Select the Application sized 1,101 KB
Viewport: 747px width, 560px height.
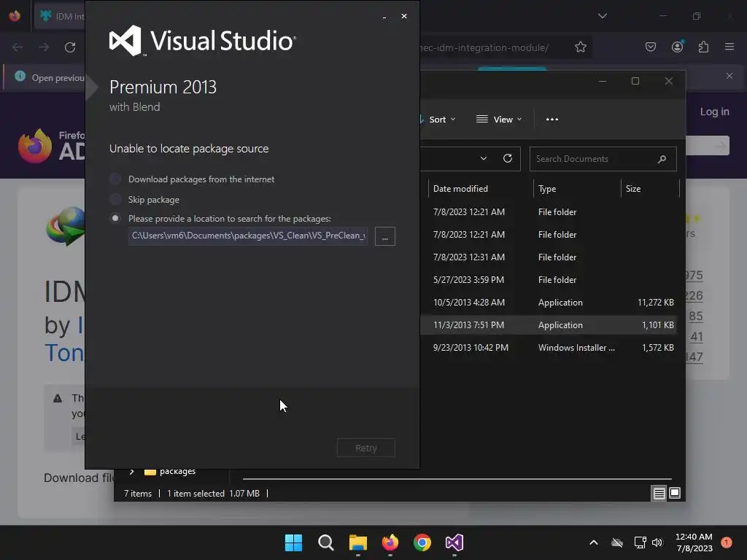click(549, 325)
